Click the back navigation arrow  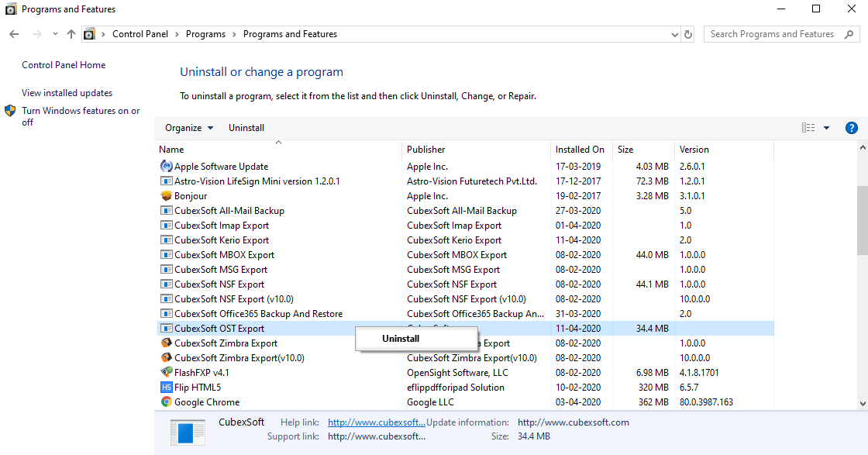(14, 34)
